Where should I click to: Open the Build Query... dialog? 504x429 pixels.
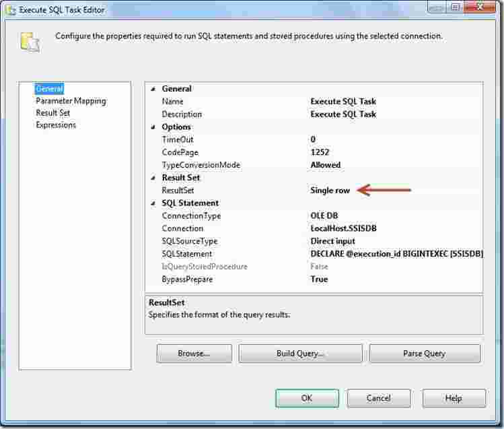(300, 354)
